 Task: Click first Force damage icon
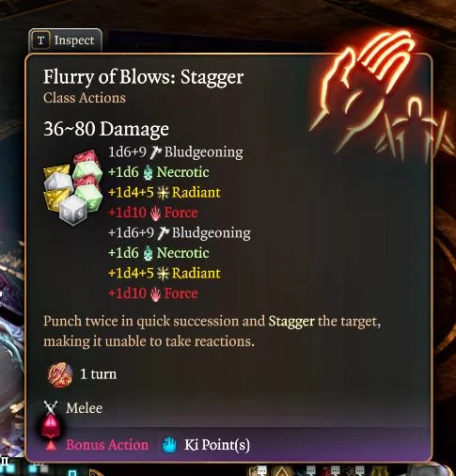[x=155, y=214]
